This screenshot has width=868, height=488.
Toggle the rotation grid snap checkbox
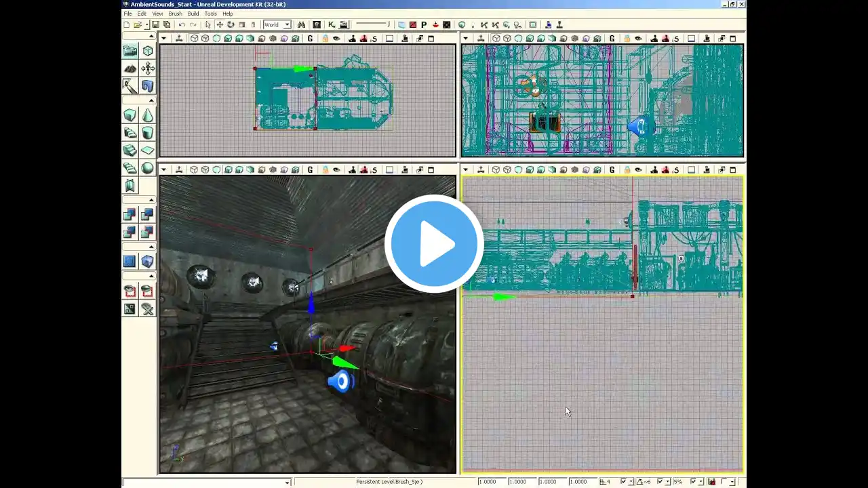click(660, 482)
